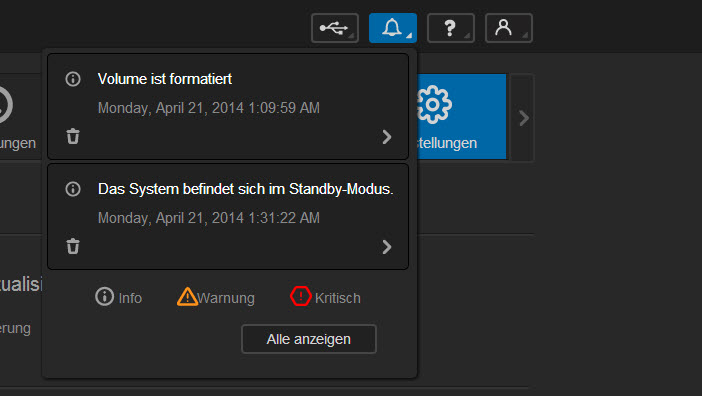Click the info icon beside Standby-Modus message
The height and width of the screenshot is (396, 702).
(x=73, y=189)
